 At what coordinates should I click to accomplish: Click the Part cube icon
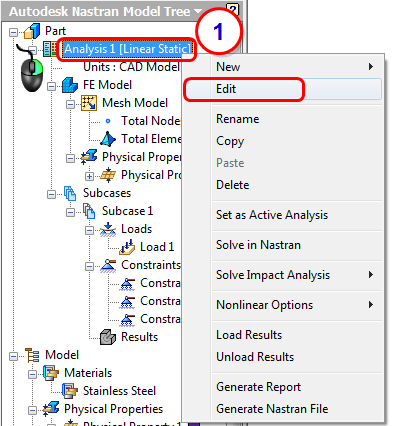pyautogui.click(x=32, y=31)
